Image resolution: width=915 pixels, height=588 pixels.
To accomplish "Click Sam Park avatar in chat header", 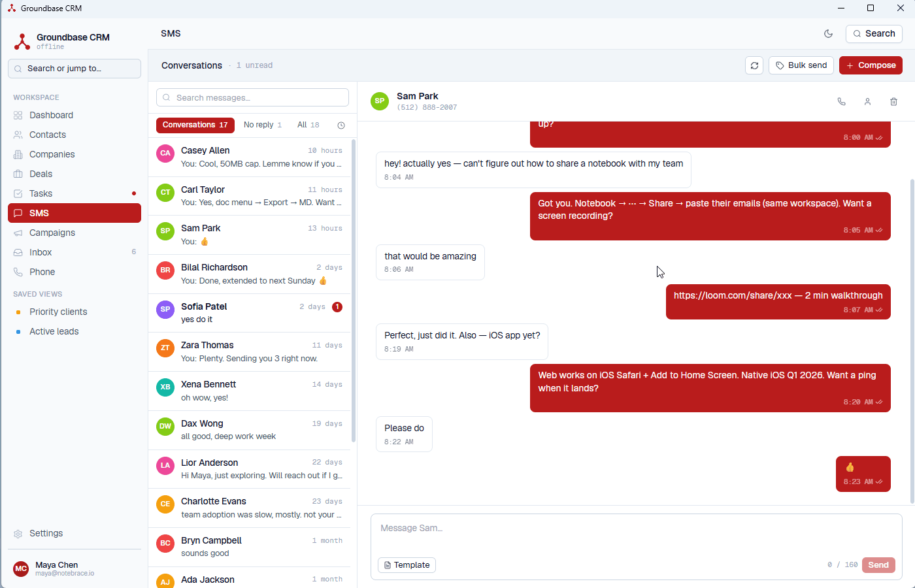I will tap(380, 101).
